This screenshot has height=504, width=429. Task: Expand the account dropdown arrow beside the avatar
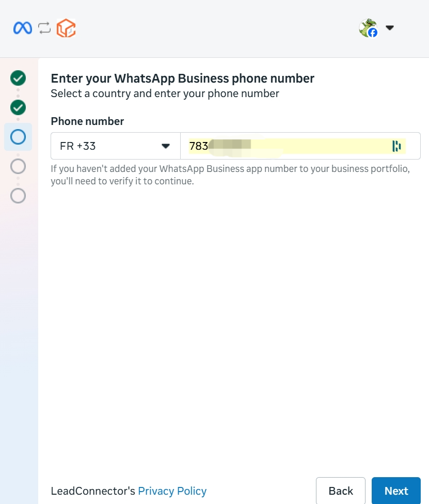(390, 28)
